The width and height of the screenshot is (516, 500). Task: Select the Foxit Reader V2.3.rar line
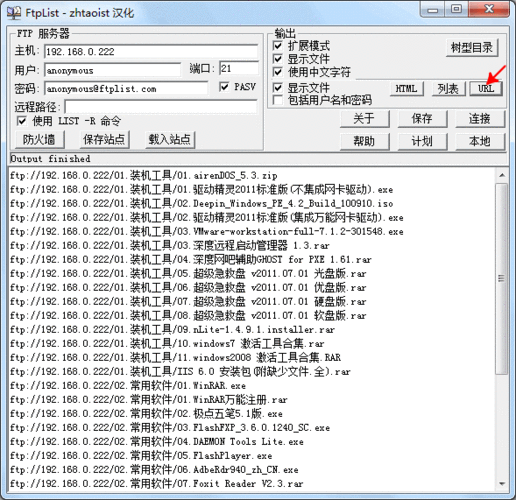(x=157, y=484)
